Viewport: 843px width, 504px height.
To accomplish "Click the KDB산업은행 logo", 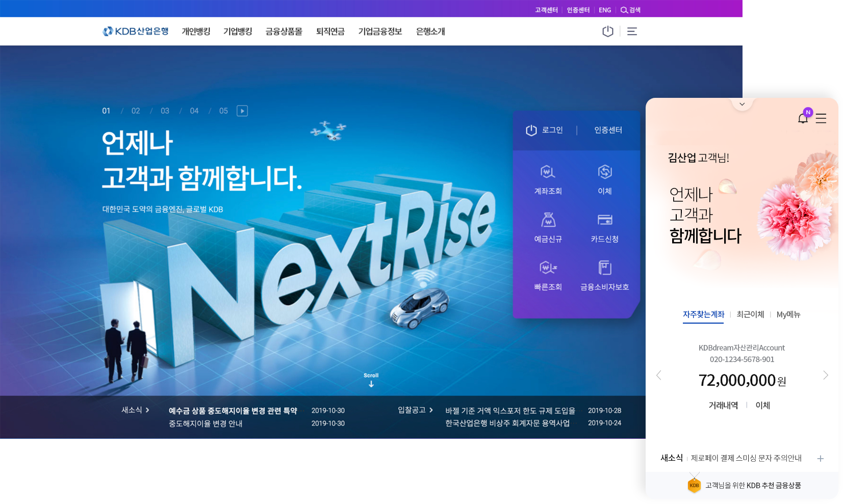I will (136, 31).
